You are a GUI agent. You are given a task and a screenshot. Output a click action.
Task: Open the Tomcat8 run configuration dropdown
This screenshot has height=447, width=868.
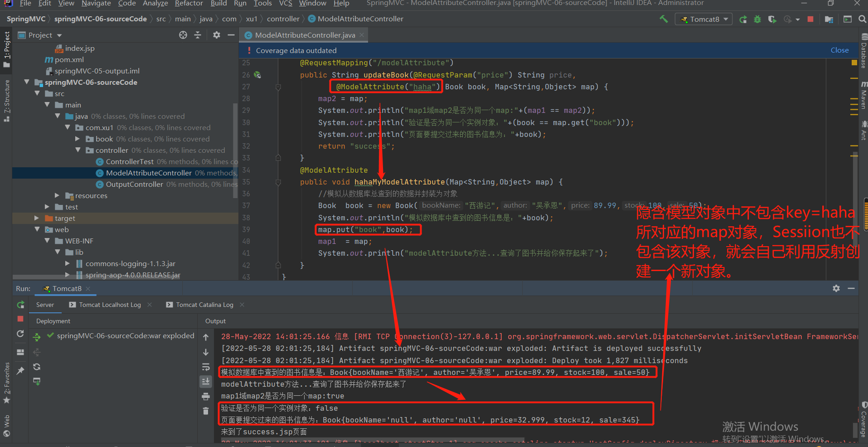[704, 19]
